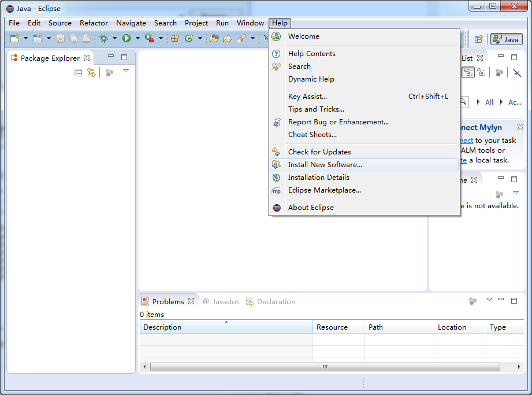Open the Run configurations dropdown arrow

point(137,38)
